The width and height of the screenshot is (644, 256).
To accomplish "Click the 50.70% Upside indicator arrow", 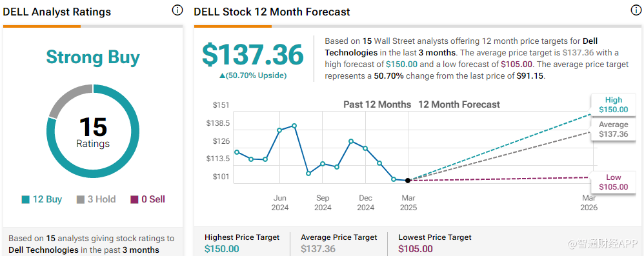I will 222,75.
